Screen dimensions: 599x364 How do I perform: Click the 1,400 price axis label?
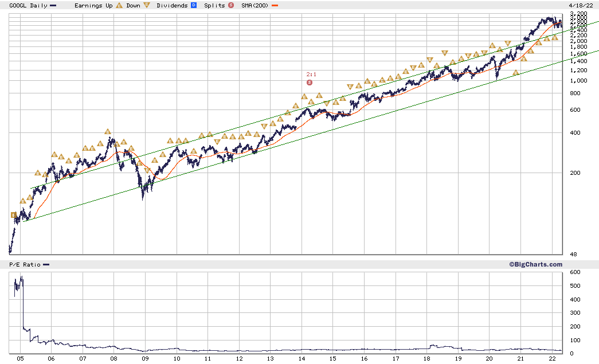pos(579,61)
